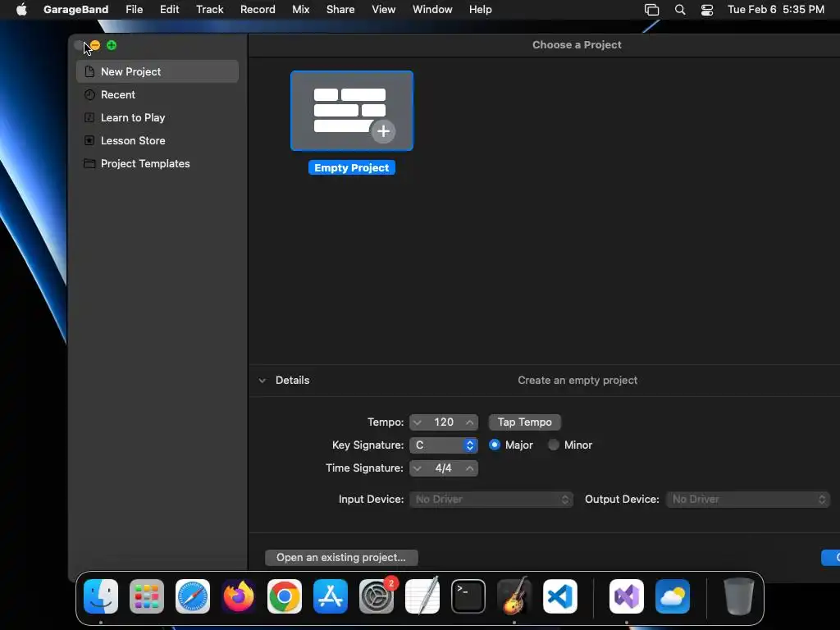
Task: Open the Lesson Store
Action: tap(133, 141)
